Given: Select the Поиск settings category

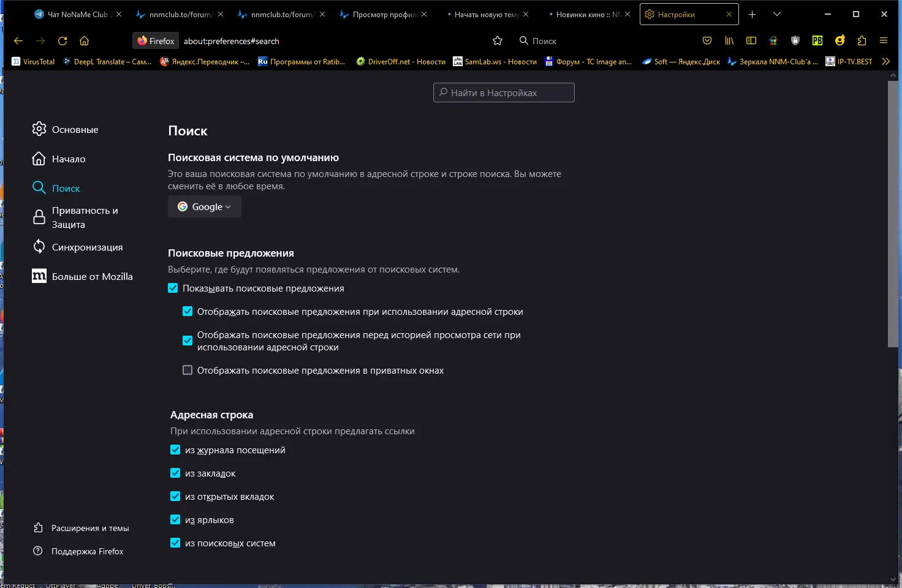Looking at the screenshot, I should [56, 188].
